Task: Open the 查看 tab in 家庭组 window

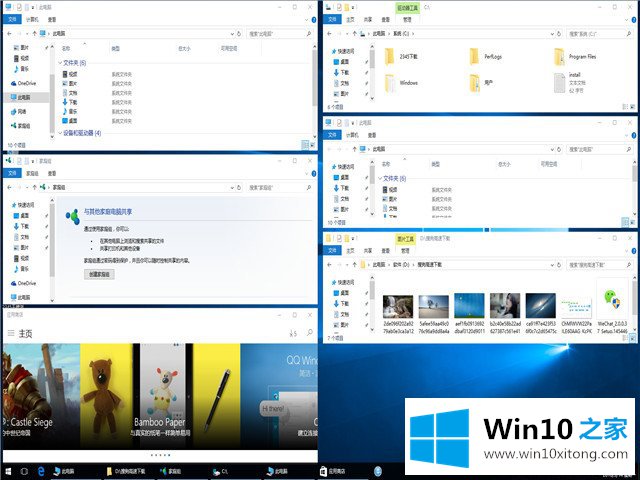Action: pyautogui.click(x=52, y=173)
